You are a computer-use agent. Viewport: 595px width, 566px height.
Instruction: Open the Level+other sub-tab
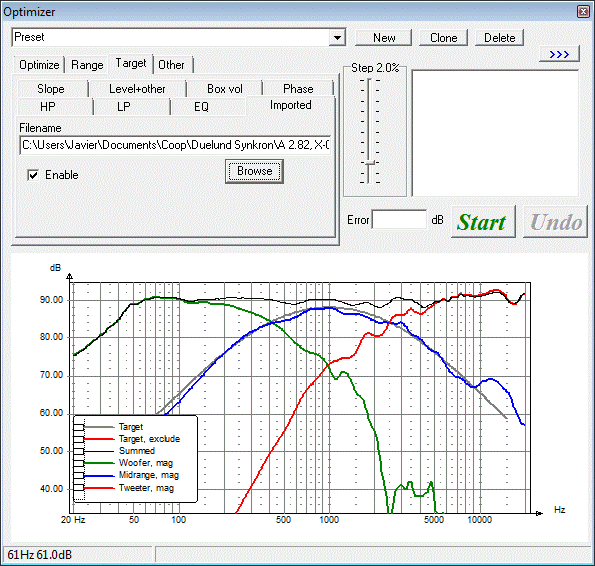point(137,89)
